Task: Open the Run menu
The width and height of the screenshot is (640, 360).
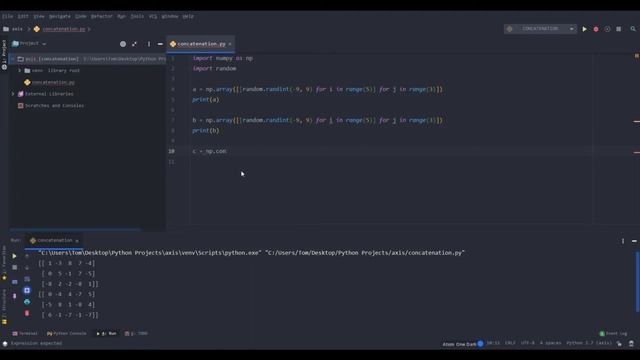Action: tap(122, 16)
